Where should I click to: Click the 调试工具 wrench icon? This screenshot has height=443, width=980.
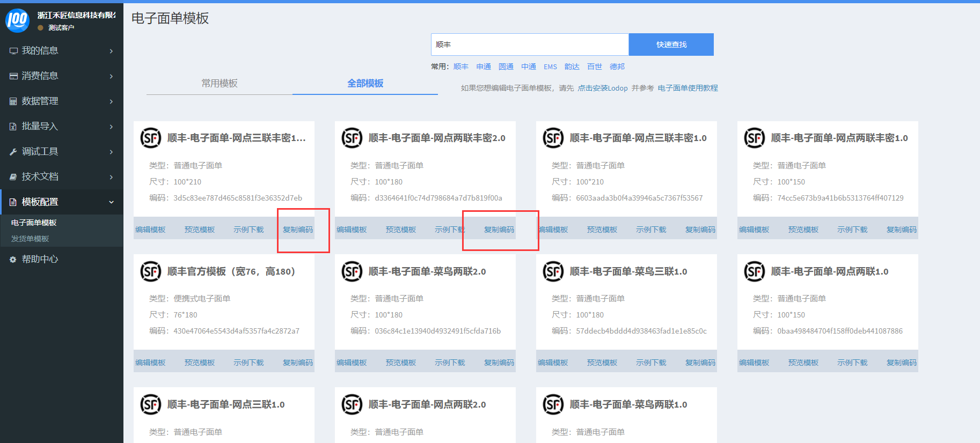[x=13, y=152]
